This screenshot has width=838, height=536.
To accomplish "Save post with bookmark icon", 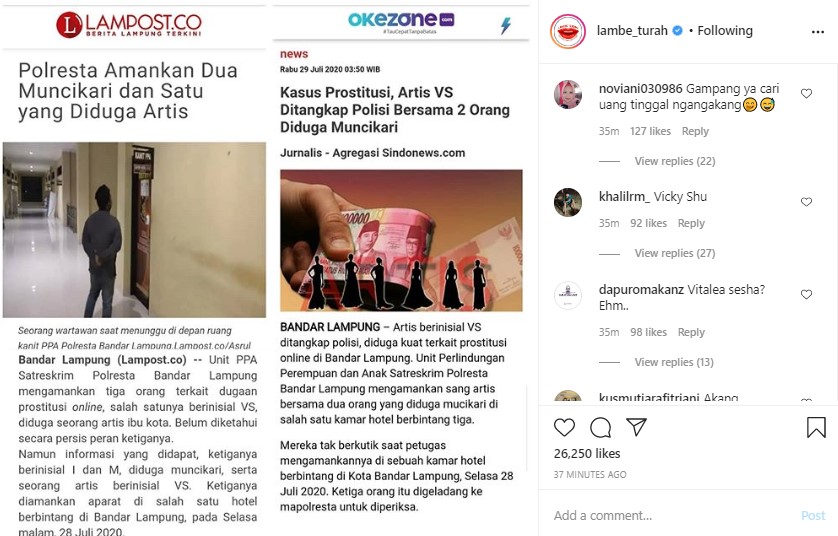I will click(x=816, y=428).
